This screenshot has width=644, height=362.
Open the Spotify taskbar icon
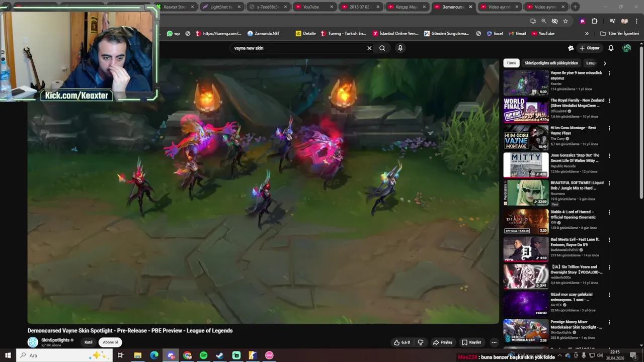[x=203, y=355]
